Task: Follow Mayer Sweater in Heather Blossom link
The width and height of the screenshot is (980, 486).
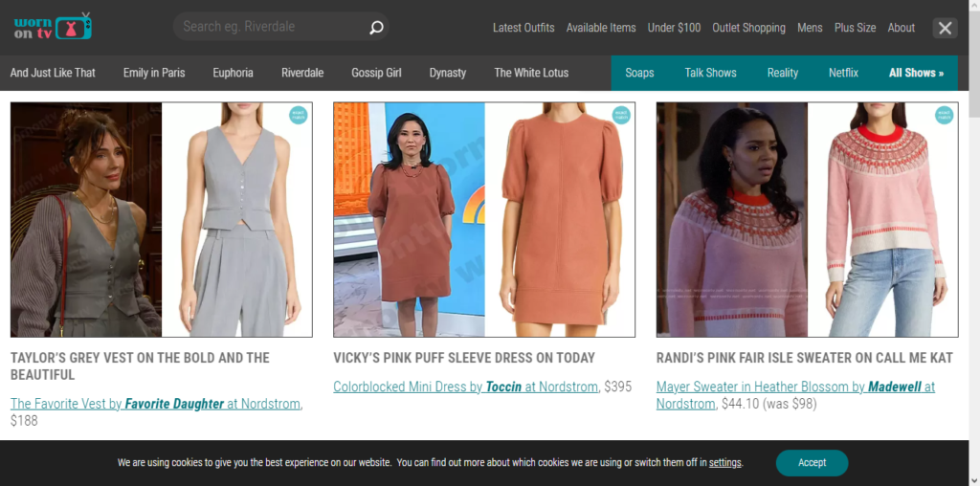Action: click(x=795, y=395)
